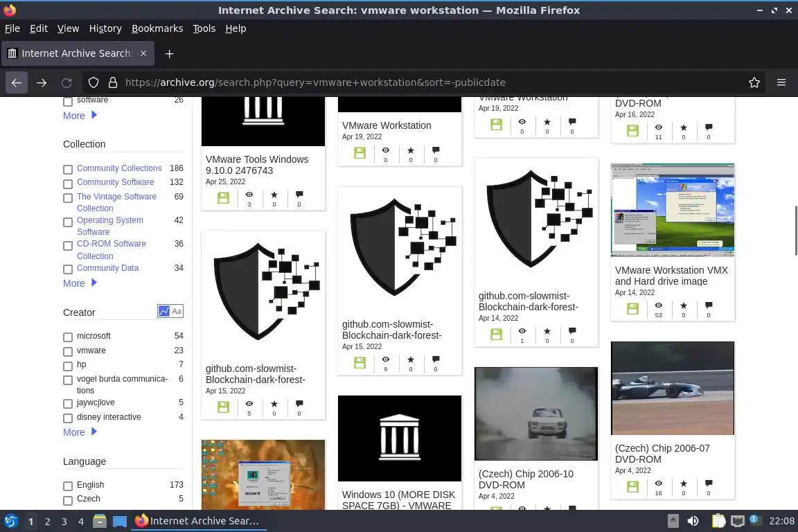This screenshot has height=532, width=798.
Task: Open VMware Workstation VMX and Hard drive image
Action: click(x=671, y=276)
